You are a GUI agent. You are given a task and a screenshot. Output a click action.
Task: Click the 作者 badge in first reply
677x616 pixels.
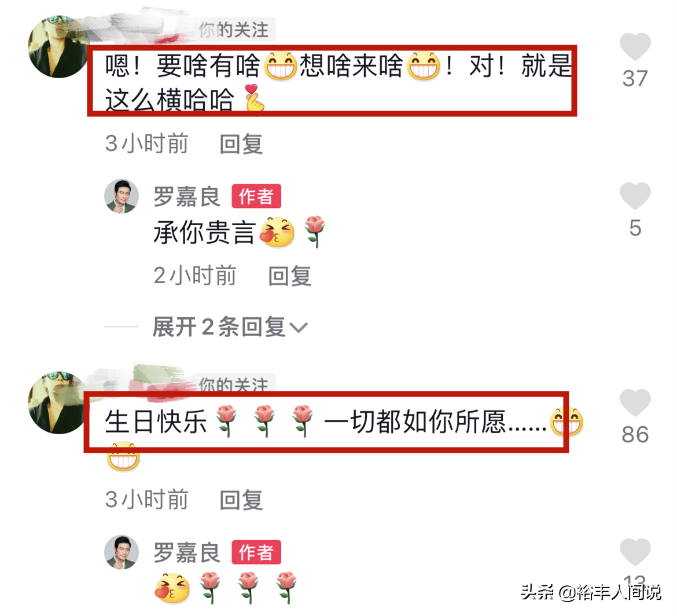[x=256, y=196]
